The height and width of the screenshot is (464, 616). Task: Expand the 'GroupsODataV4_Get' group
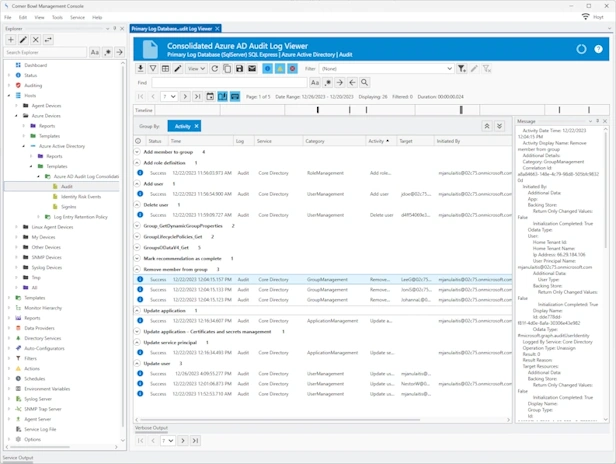[x=137, y=247]
